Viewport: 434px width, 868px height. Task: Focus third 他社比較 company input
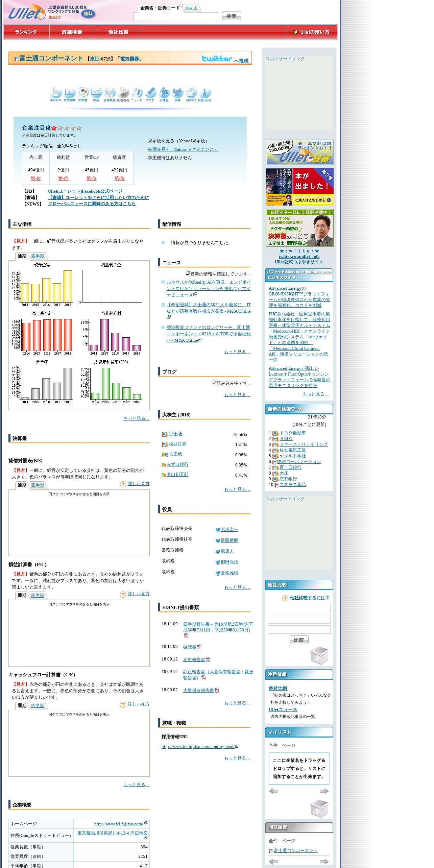pos(299,629)
